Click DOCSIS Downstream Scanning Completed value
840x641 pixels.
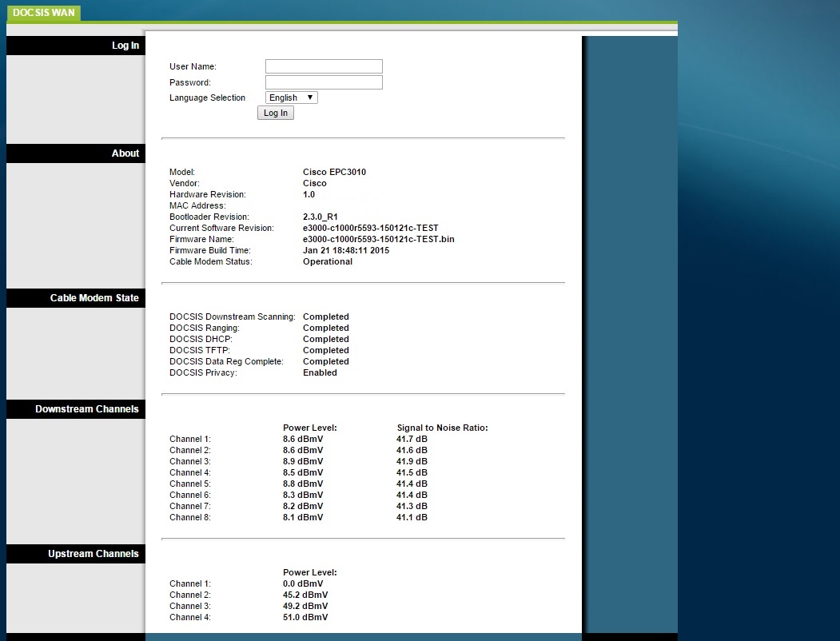[x=326, y=317]
